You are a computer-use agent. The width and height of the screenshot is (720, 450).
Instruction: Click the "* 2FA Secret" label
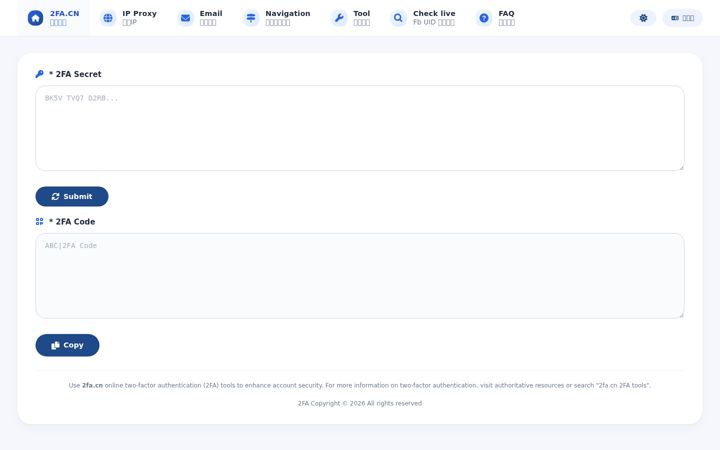pyautogui.click(x=75, y=74)
